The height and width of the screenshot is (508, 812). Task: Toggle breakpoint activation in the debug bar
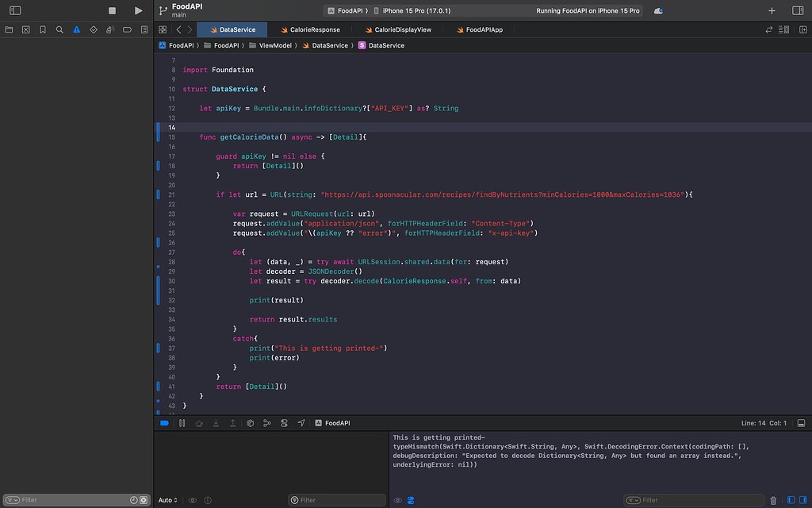164,423
